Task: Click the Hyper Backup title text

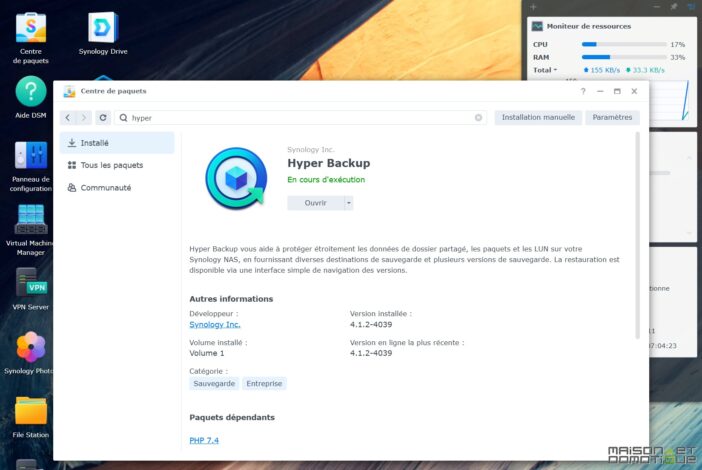Action: [x=329, y=163]
